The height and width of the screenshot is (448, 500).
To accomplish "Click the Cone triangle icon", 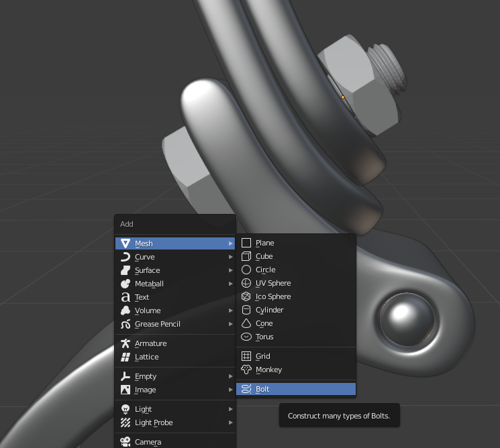I will (246, 323).
